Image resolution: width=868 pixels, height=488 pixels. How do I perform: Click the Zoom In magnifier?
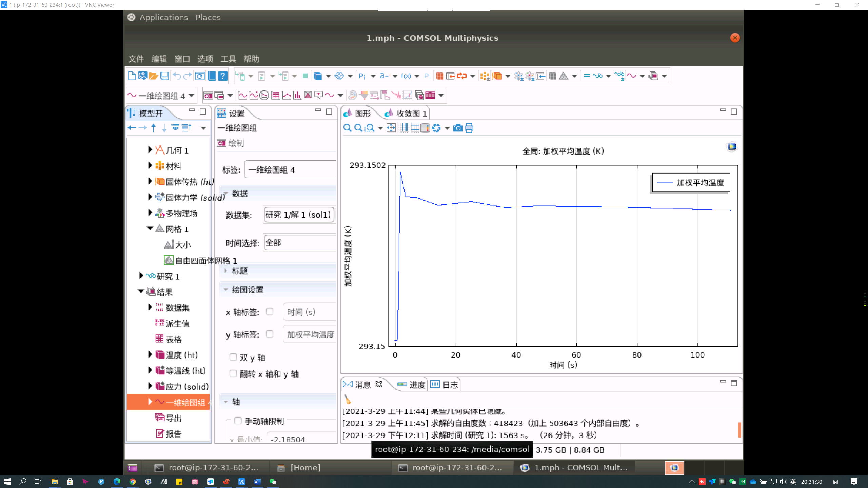[347, 128]
